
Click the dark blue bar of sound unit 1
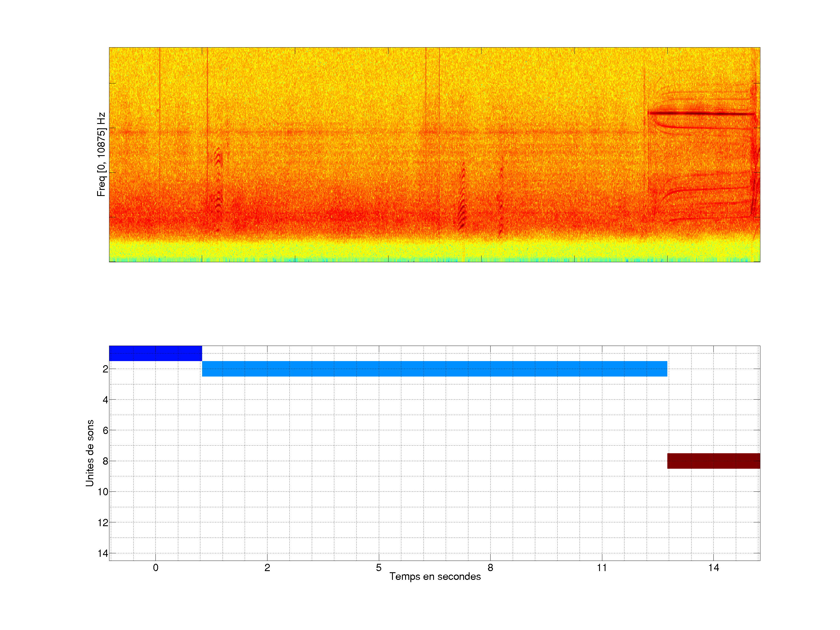pos(155,353)
